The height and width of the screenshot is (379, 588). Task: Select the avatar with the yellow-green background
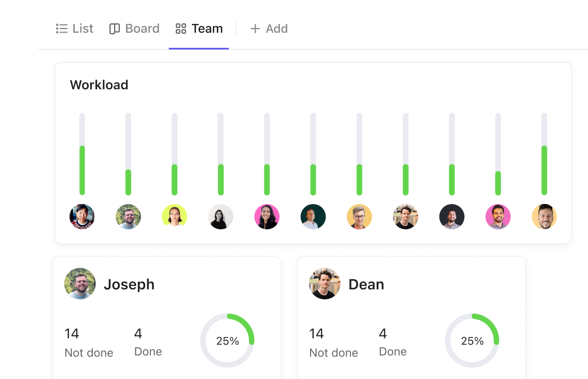click(174, 216)
